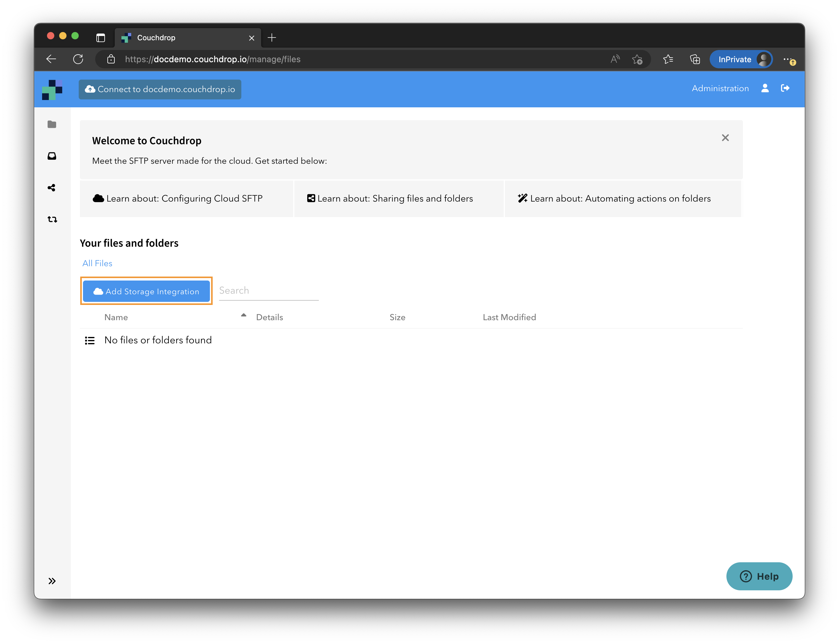Dismiss the Welcome to Couchdrop banner

tap(725, 138)
